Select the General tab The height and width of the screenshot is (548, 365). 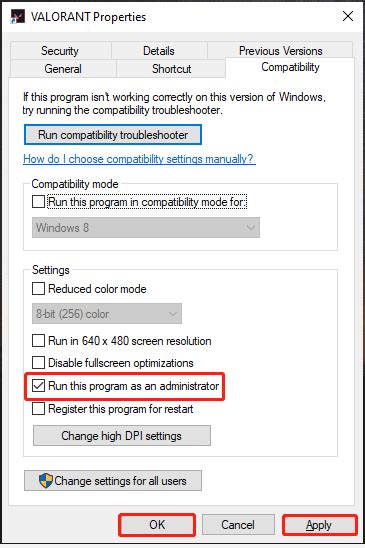tap(63, 68)
